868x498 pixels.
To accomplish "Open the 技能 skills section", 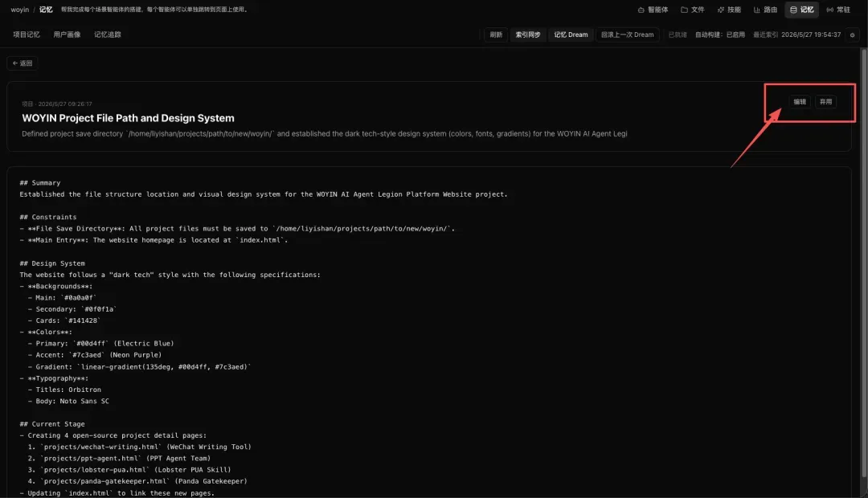I will [x=728, y=10].
